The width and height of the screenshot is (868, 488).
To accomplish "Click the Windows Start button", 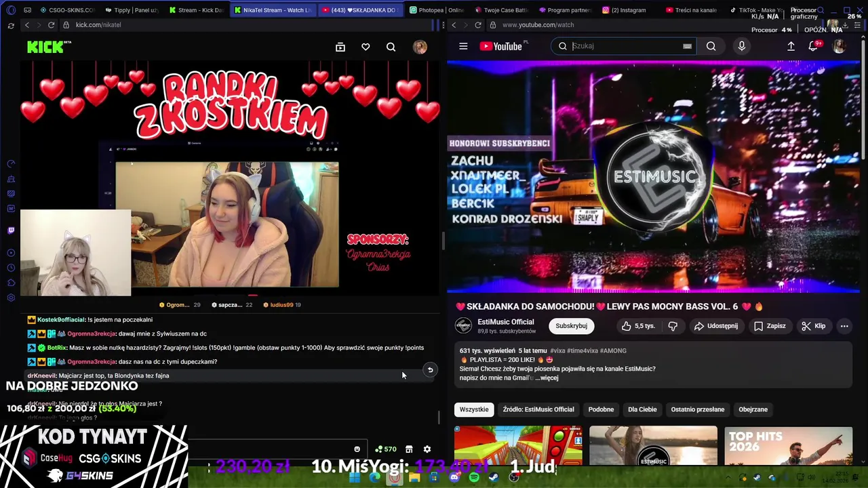I will 355,477.
